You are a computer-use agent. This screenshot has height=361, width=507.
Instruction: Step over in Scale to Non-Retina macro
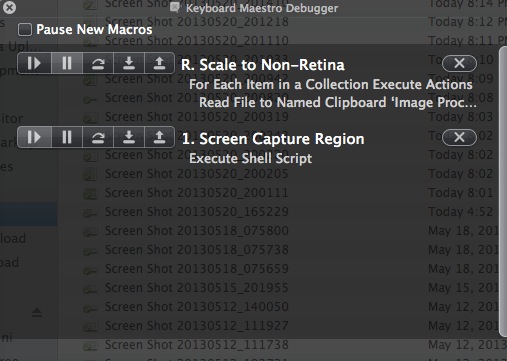[x=98, y=63]
